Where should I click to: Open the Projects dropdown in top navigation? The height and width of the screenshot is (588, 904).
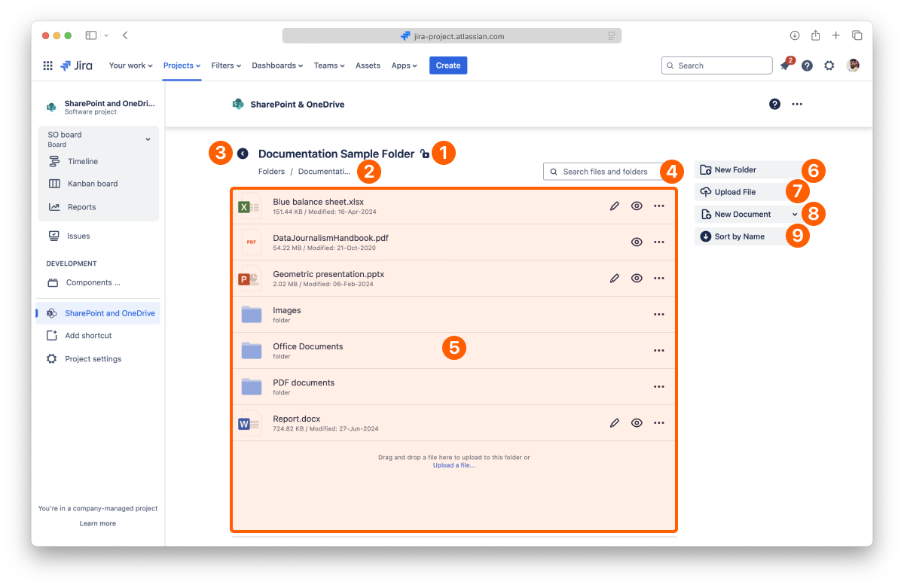coord(182,66)
